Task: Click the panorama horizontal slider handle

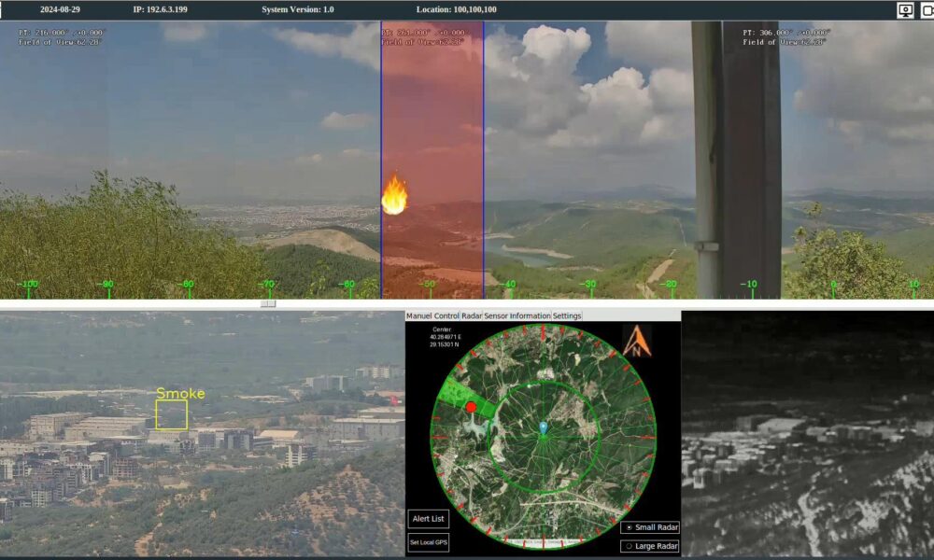Action: click(x=268, y=303)
